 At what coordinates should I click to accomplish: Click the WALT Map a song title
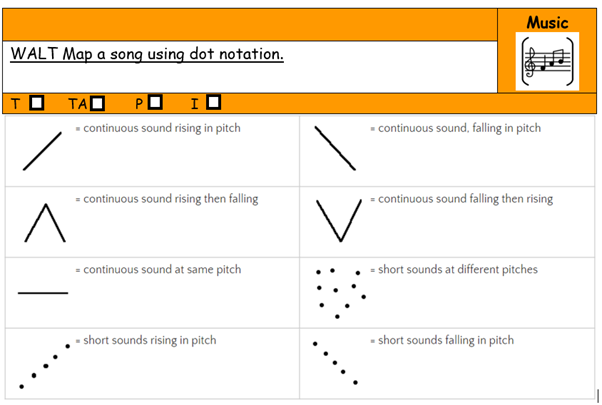147,53
